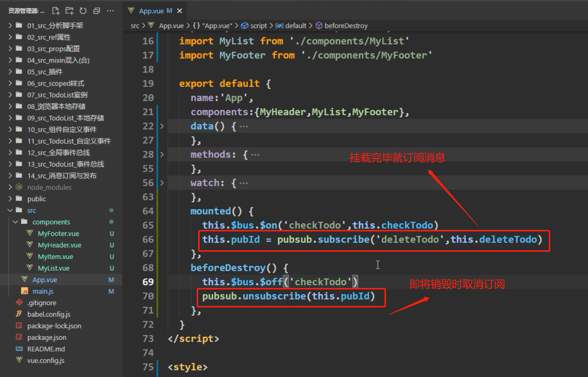Image resolution: width=588 pixels, height=377 pixels.
Task: Click 'deleteTodo' string on line 66
Action: tap(410, 239)
